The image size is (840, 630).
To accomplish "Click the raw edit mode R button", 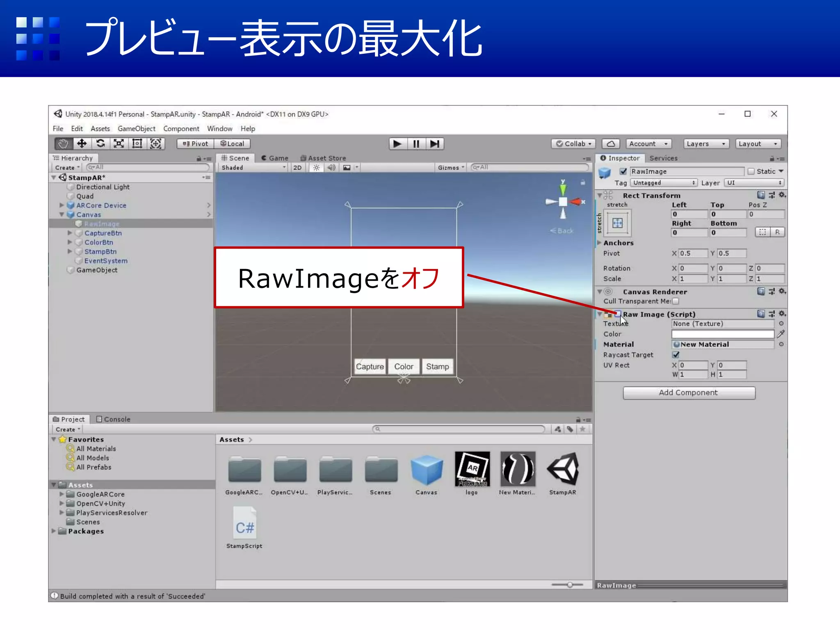I will click(x=777, y=232).
